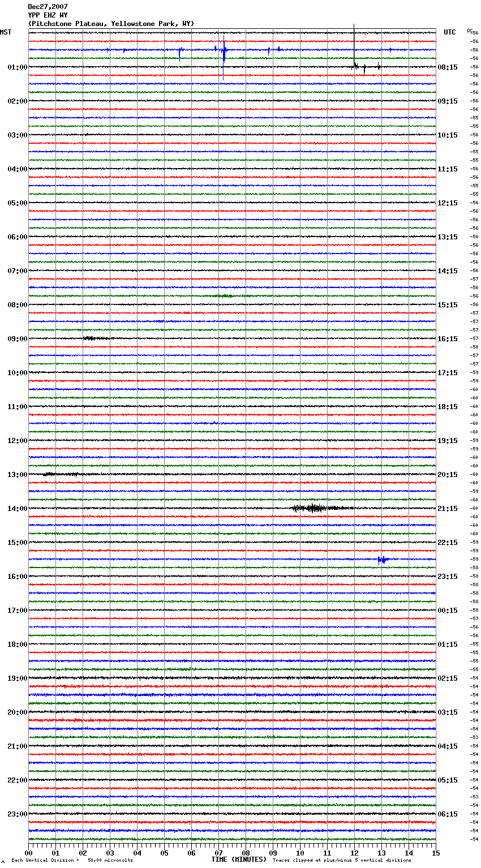Click the "17:00" MST row label
This screenshot has width=481, height=868.
18,611
